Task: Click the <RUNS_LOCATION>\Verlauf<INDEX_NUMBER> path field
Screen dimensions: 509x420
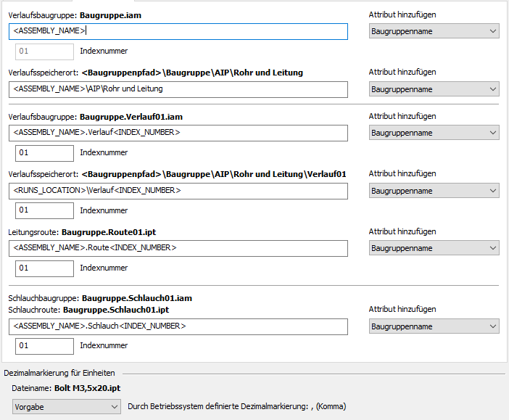Action: click(179, 191)
